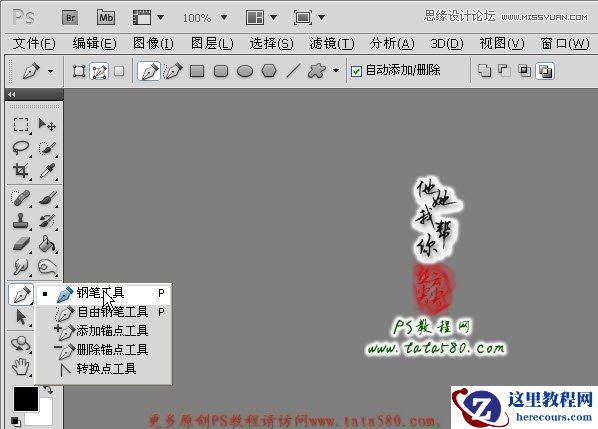Select the Clone Stamp tool
This screenshot has height=429, width=598.
tap(21, 221)
